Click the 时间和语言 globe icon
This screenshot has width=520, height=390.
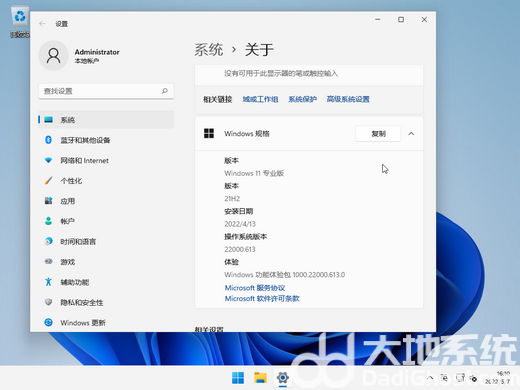[x=49, y=241]
